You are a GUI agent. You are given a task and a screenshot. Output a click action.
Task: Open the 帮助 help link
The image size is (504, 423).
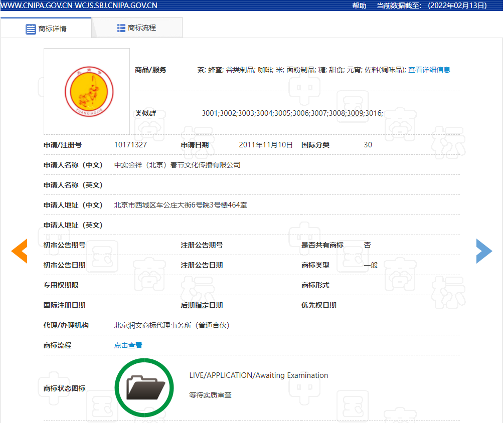click(359, 6)
